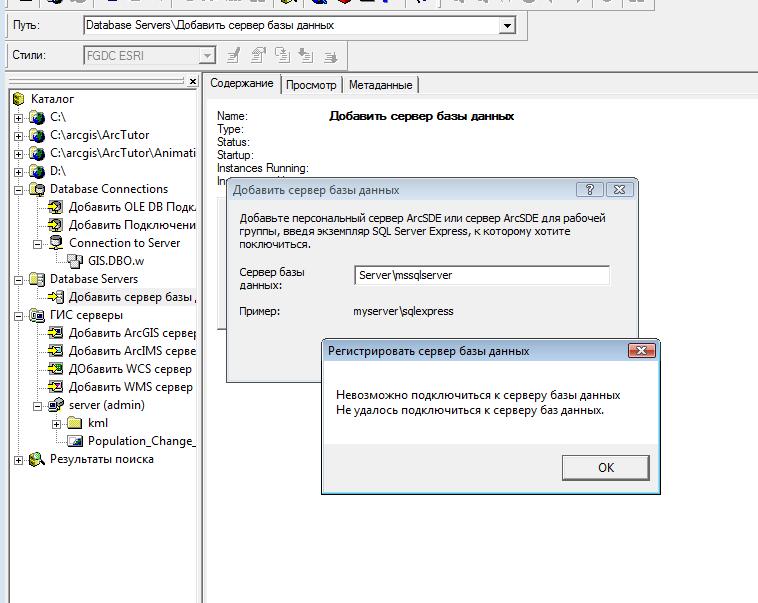Click the Результаты поиска icon
This screenshot has height=603, width=758.
(37, 459)
